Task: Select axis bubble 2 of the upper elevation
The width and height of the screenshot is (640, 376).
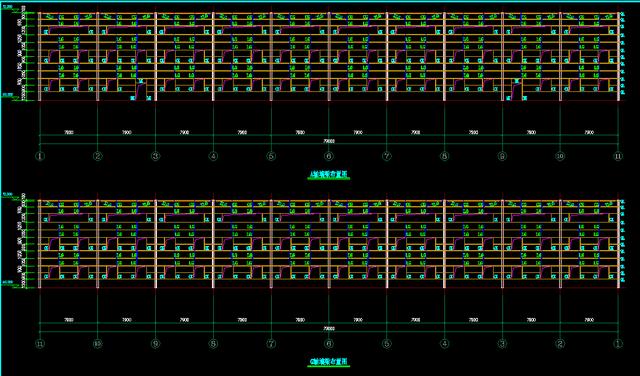Action: click(98, 156)
